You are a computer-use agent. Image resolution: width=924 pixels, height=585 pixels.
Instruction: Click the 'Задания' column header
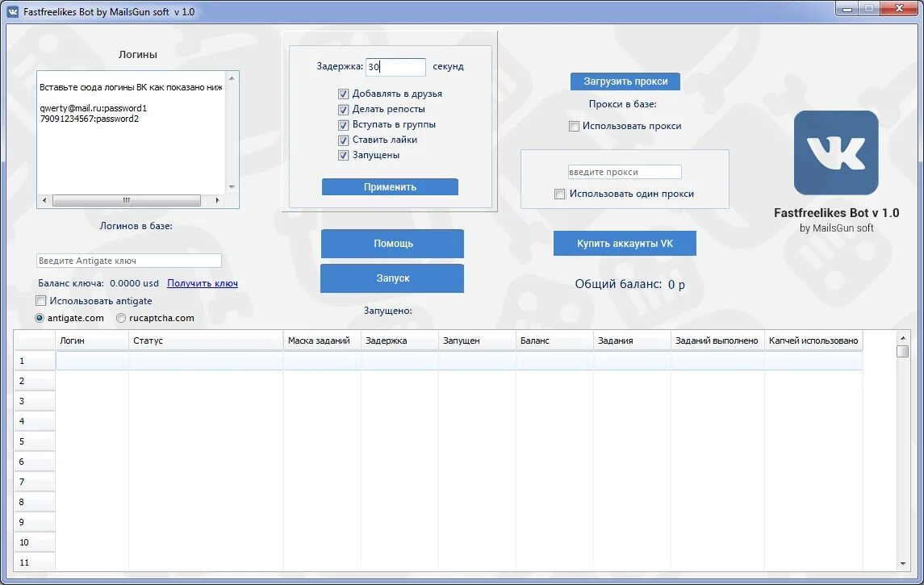633,341
